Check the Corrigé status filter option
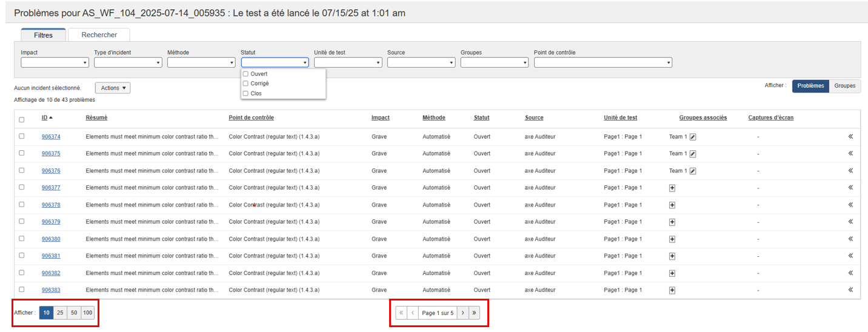 [245, 84]
